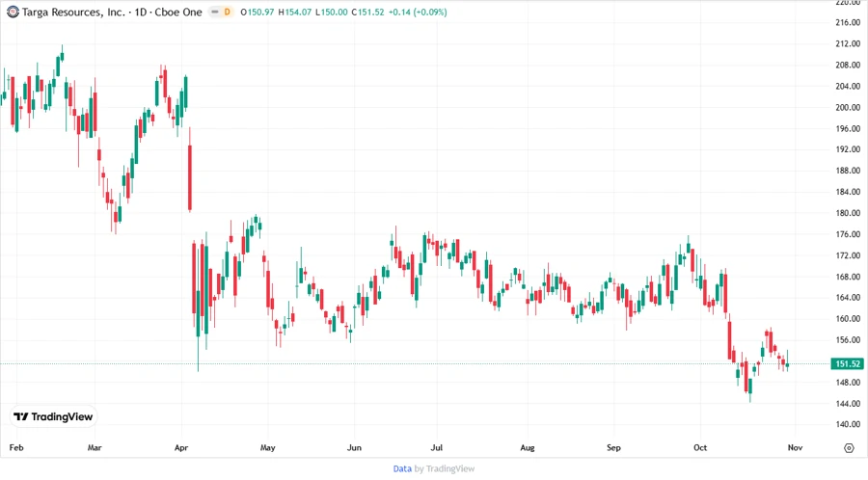Click the Jul label on time axis
Viewport: 868px width, 480px height.
point(437,447)
